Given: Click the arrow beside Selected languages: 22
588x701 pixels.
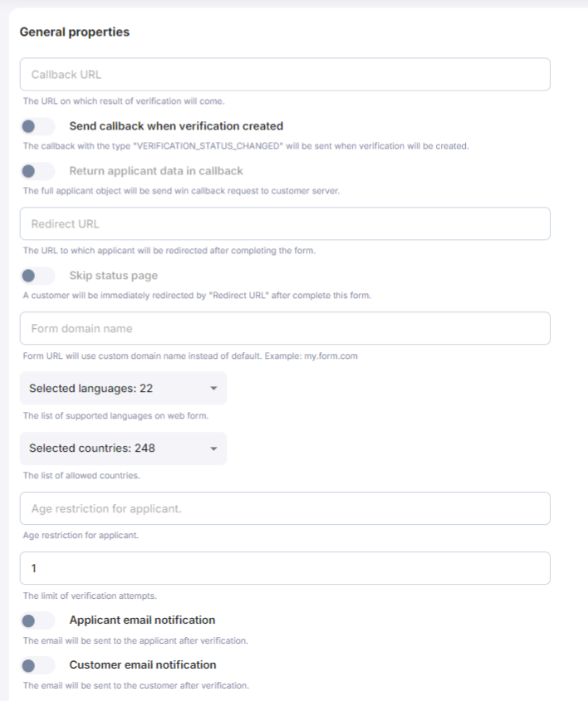Looking at the screenshot, I should point(213,388).
